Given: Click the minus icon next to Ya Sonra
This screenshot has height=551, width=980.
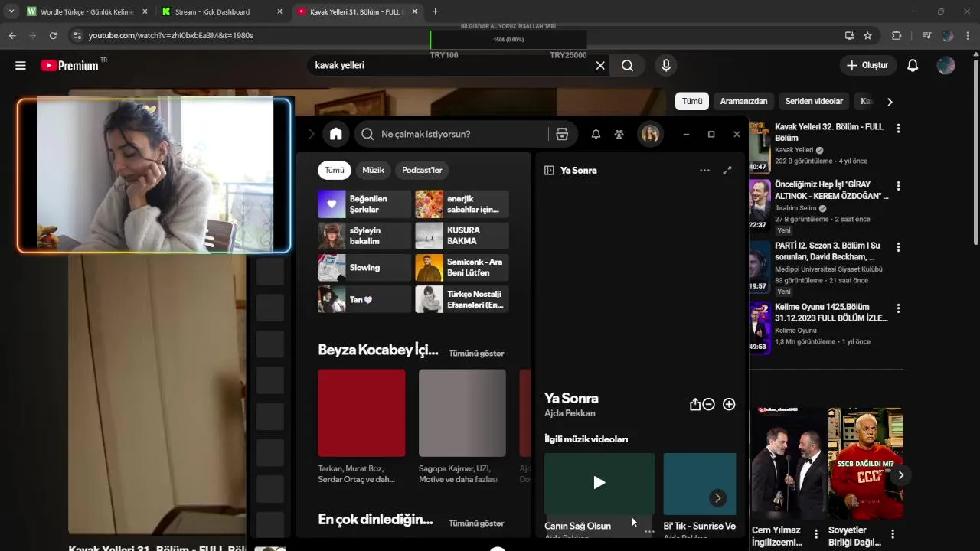Looking at the screenshot, I should 709,404.
